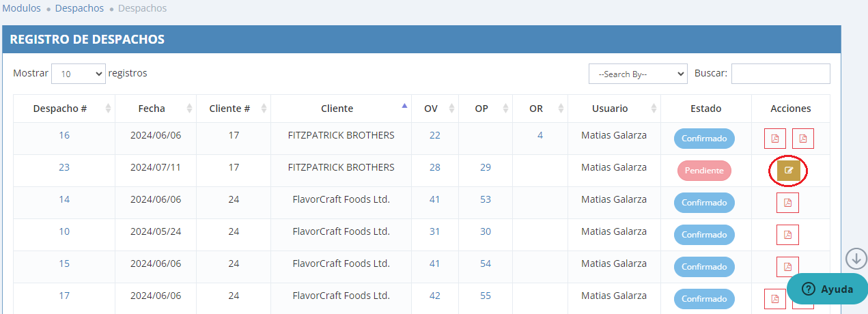Sort table by Fecha column header
This screenshot has height=314, width=868.
click(152, 109)
